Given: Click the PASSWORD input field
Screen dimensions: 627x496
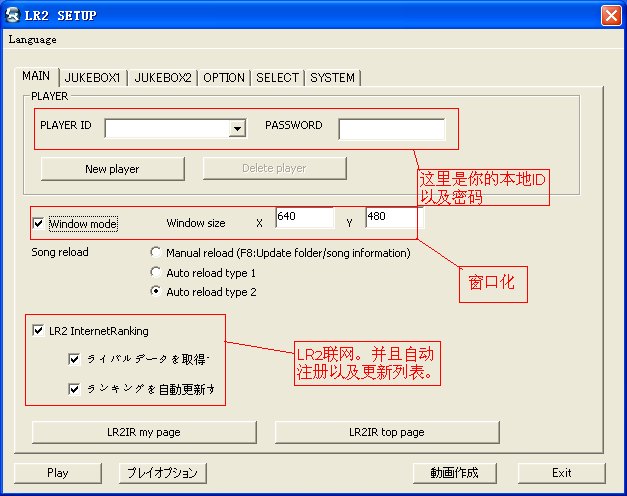Looking at the screenshot, I should [392, 129].
